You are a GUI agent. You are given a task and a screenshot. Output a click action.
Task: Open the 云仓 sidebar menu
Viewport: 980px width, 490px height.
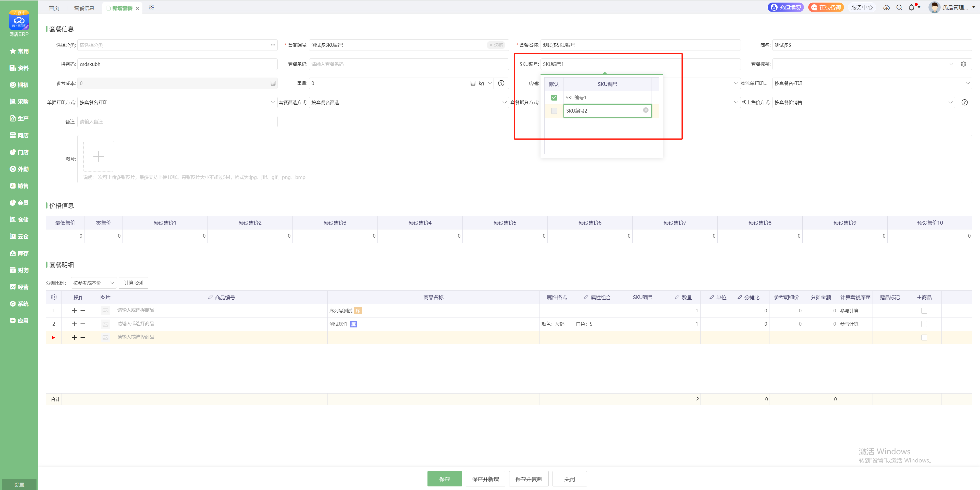[19, 236]
